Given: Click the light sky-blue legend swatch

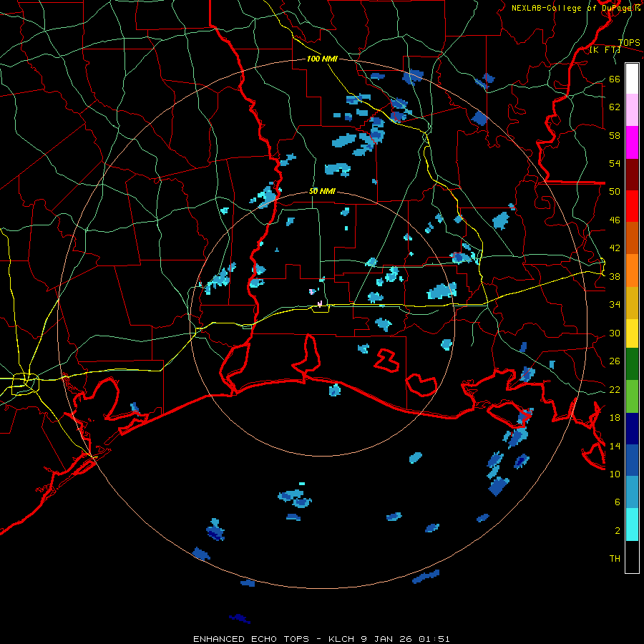Looking at the screenshot, I should pos(632,492).
